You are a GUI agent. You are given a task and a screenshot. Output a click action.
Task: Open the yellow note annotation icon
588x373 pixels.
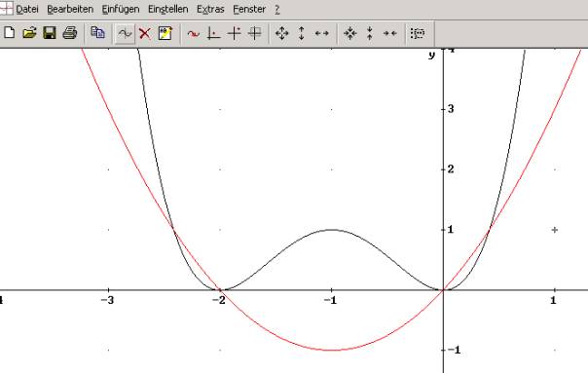(x=165, y=33)
